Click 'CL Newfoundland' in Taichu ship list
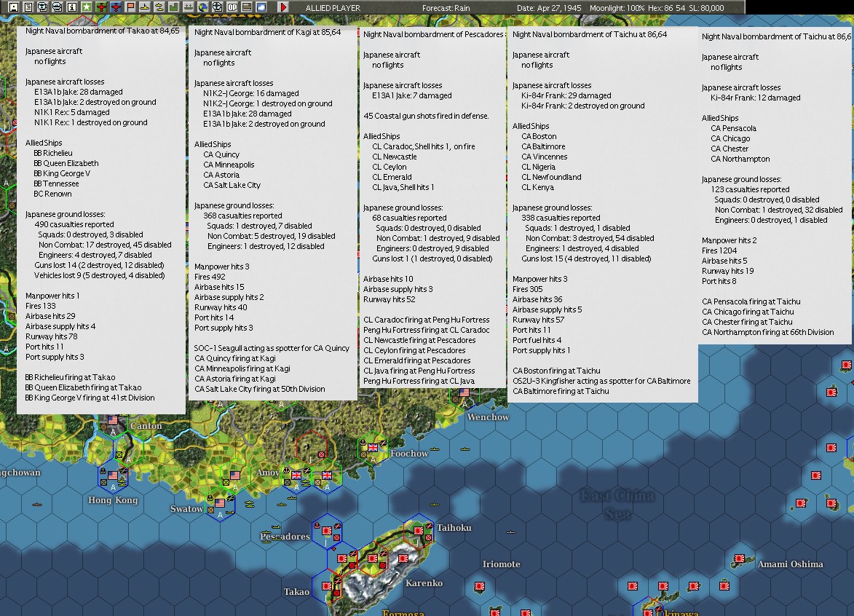Screen dimensions: 854x616 pos(551,177)
